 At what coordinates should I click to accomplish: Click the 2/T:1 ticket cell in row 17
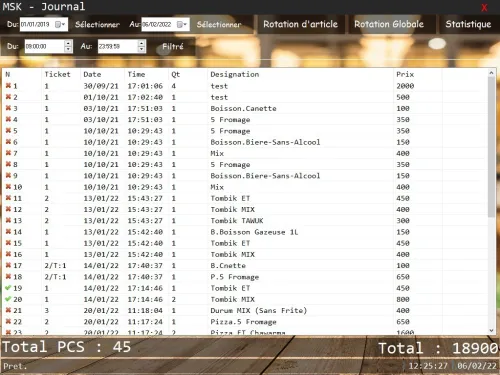tap(55, 266)
